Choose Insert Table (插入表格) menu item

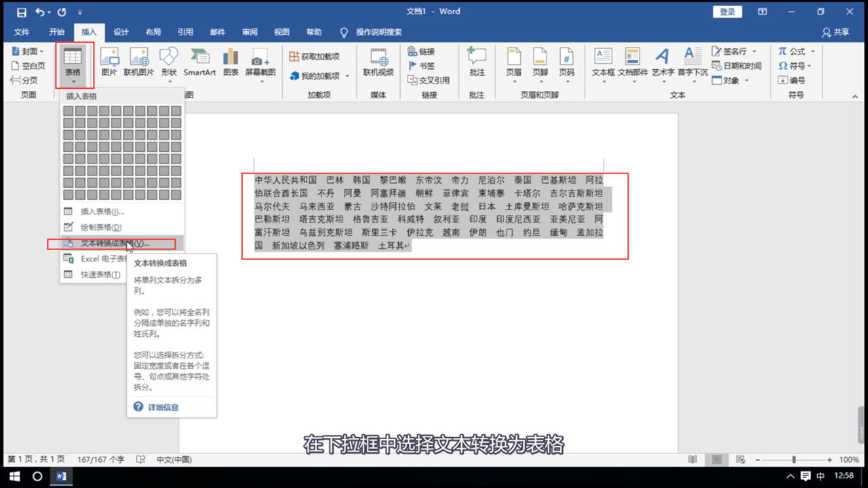122,211
